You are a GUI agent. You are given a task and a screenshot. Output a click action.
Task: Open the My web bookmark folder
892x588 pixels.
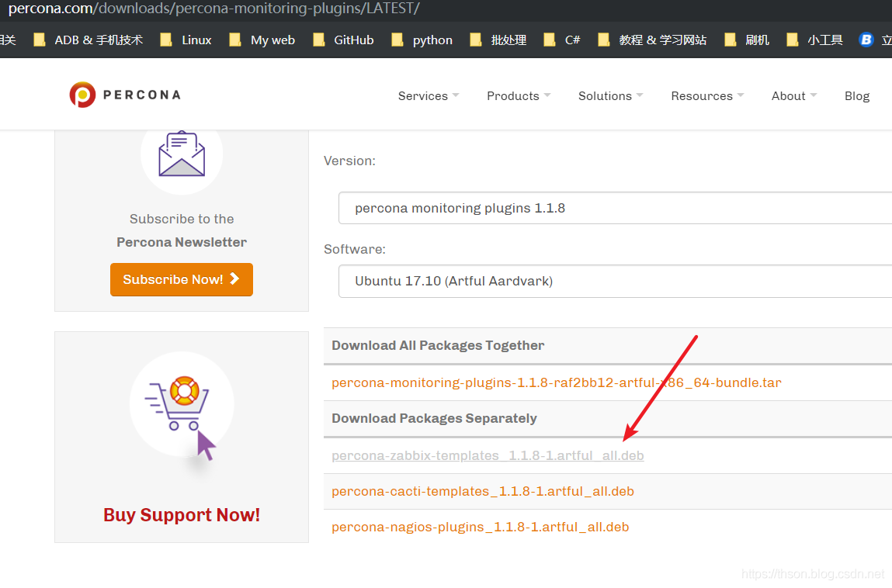coord(262,40)
